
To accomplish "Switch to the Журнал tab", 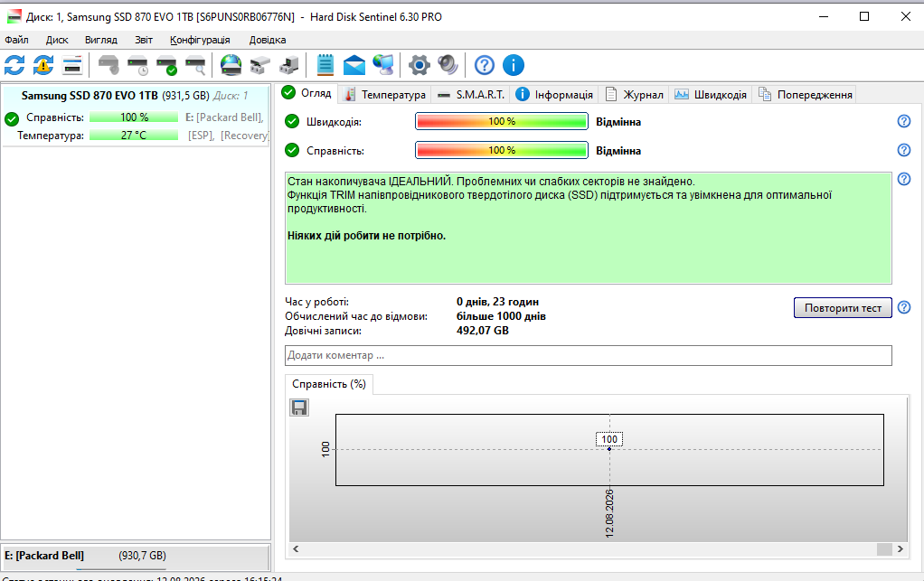I will [x=634, y=95].
